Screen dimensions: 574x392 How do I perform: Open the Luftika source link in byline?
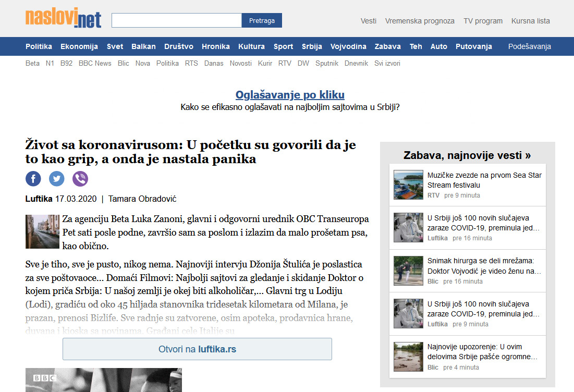click(39, 199)
